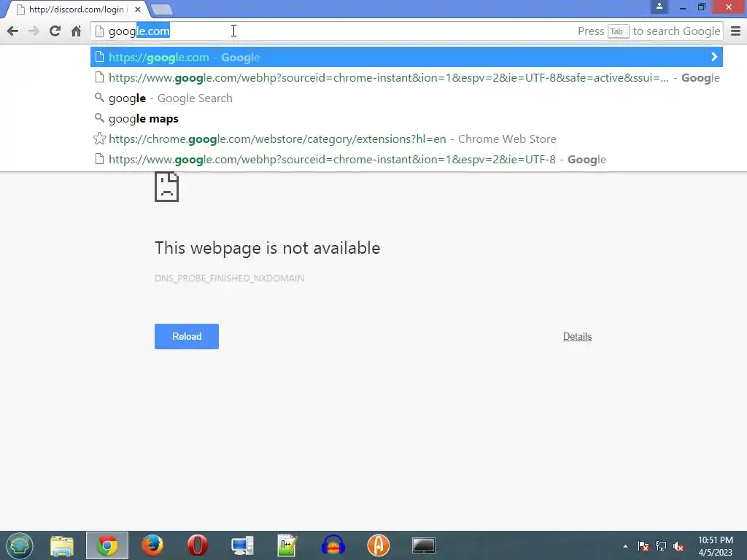Launch Opera from the taskbar

pos(198,545)
